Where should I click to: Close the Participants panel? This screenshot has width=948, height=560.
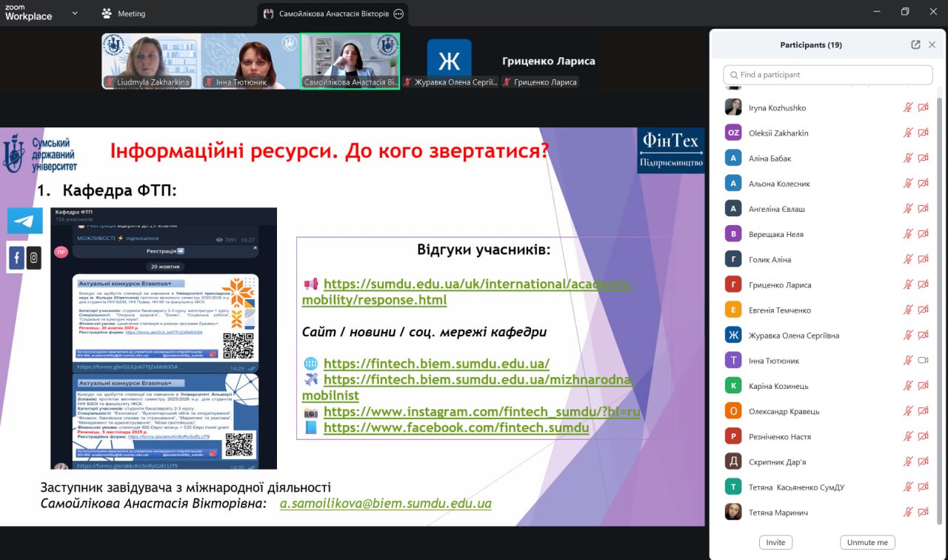click(x=932, y=44)
